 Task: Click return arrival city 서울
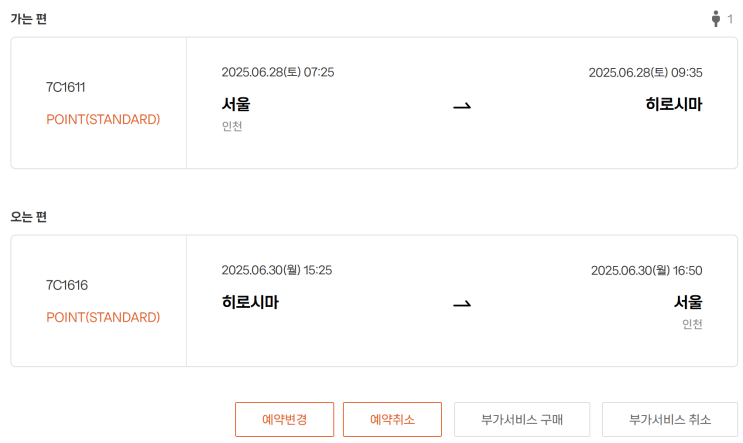click(688, 302)
